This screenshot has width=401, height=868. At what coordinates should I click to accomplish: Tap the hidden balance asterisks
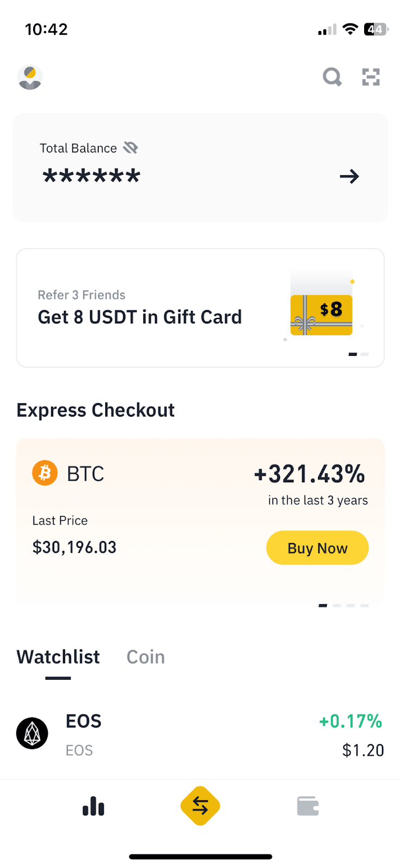[92, 176]
